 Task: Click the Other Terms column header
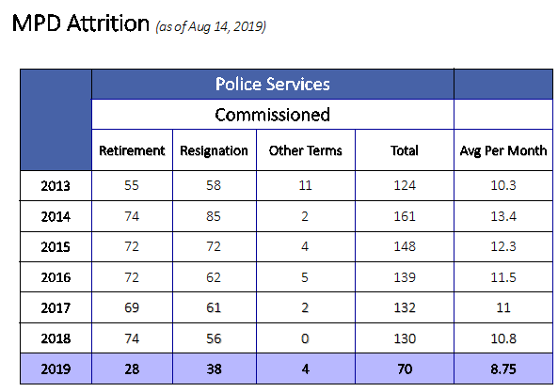305,150
